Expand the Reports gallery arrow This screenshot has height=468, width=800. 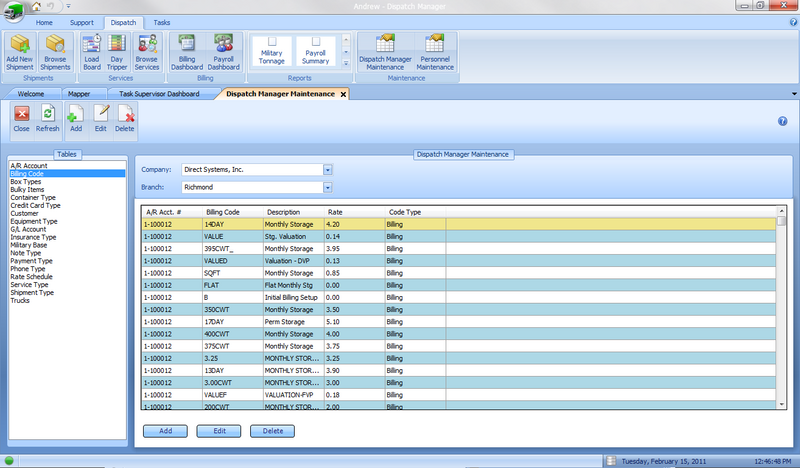346,63
